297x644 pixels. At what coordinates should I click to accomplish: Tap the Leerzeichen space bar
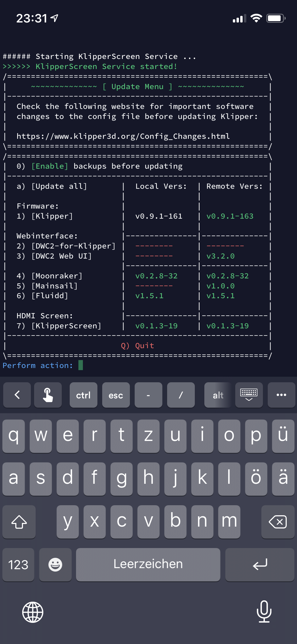pos(148,565)
